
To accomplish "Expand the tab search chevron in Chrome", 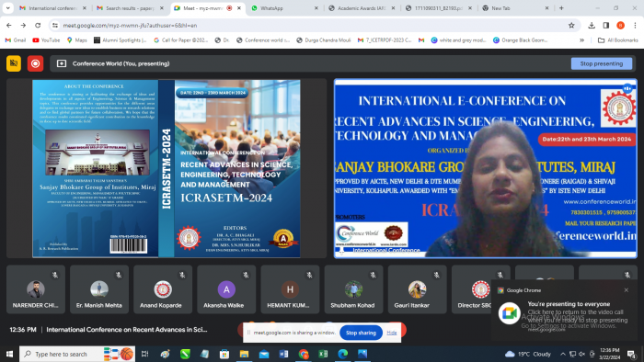I will pyautogui.click(x=7, y=7).
